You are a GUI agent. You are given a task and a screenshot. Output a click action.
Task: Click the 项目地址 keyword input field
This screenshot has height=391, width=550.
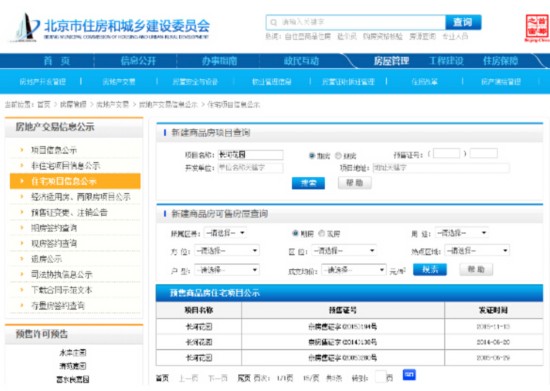coord(441,168)
